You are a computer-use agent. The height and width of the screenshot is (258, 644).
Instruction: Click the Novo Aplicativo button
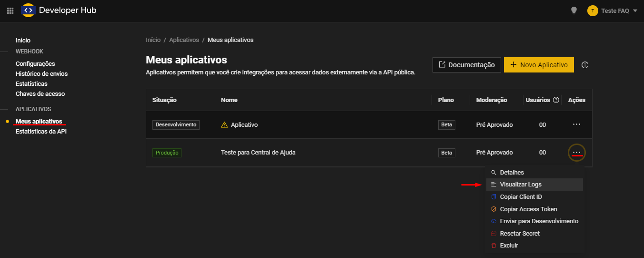pyautogui.click(x=539, y=65)
